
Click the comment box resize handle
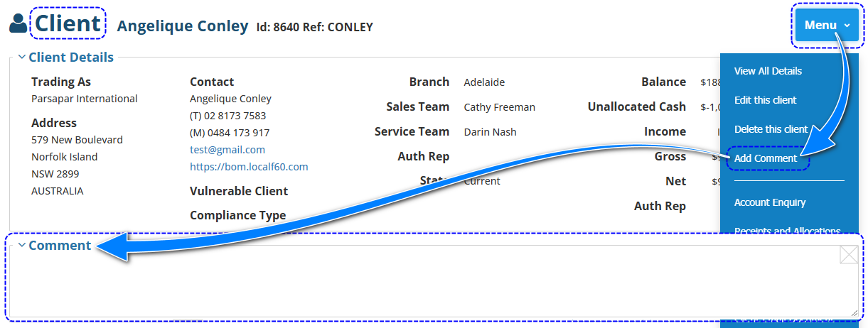pos(854,312)
